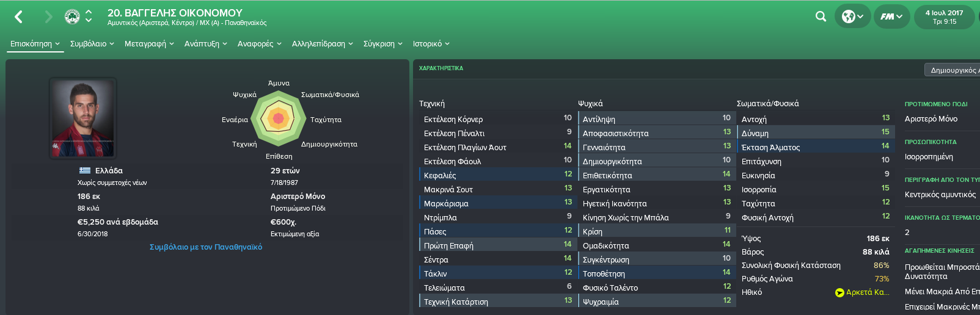Open the Panathinaikos club badge icon
Viewport: 980px width, 315px height.
pyautogui.click(x=72, y=16)
